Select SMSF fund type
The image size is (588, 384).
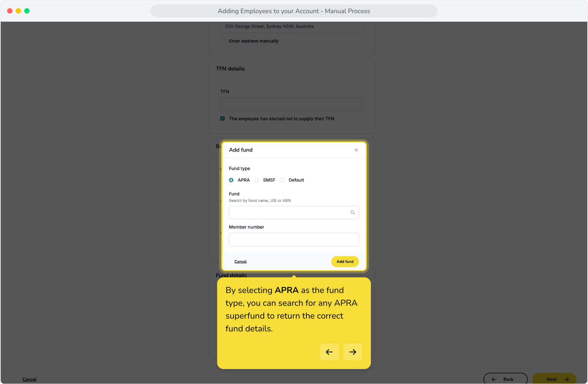click(257, 180)
